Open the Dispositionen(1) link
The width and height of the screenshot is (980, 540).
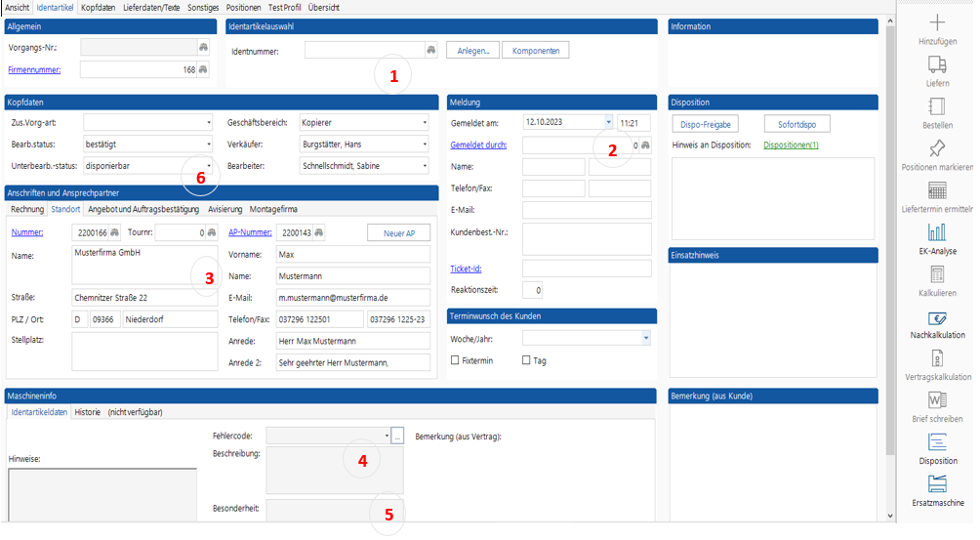coord(791,145)
